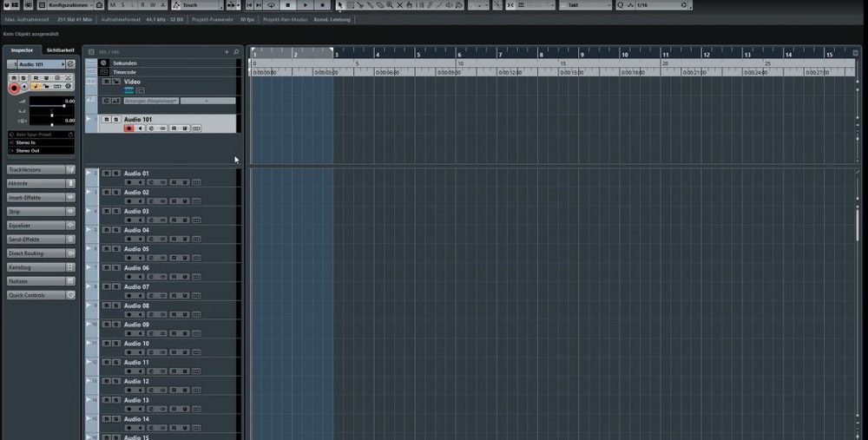This screenshot has height=440, width=868.
Task: Select the Audio 10 track name
Action: 136,343
